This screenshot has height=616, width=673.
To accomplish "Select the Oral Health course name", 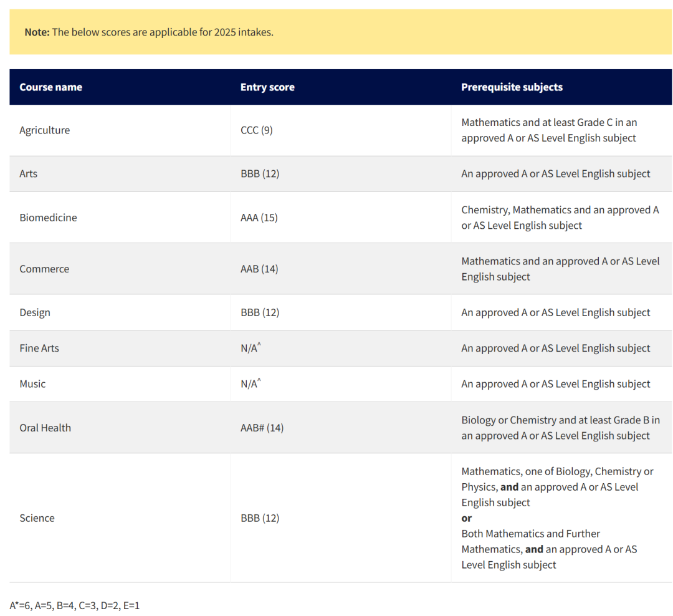I will point(45,428).
